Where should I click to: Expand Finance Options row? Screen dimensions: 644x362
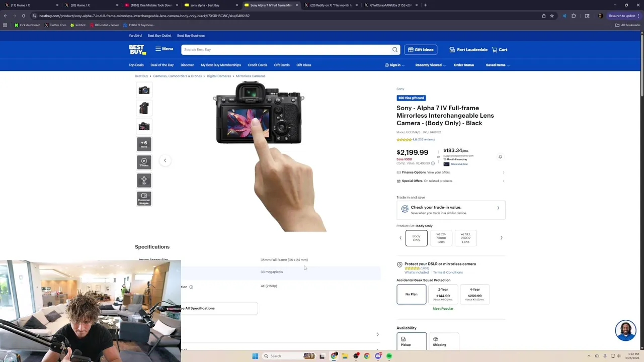pos(451,172)
